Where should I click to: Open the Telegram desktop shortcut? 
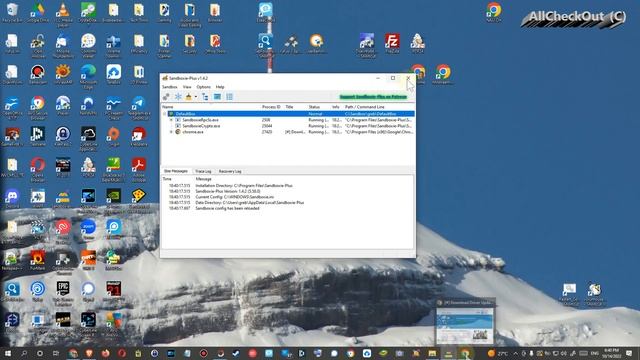139,108
